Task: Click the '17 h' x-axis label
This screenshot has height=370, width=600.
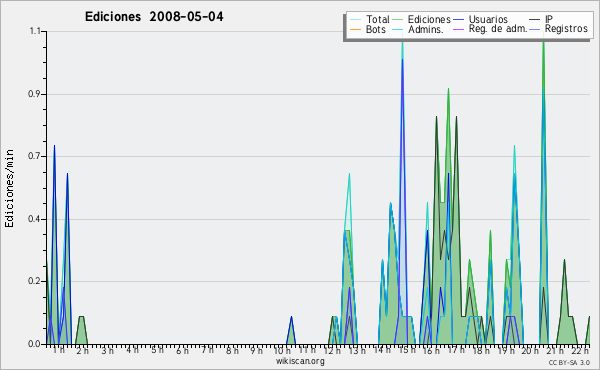Action: pos(456,350)
